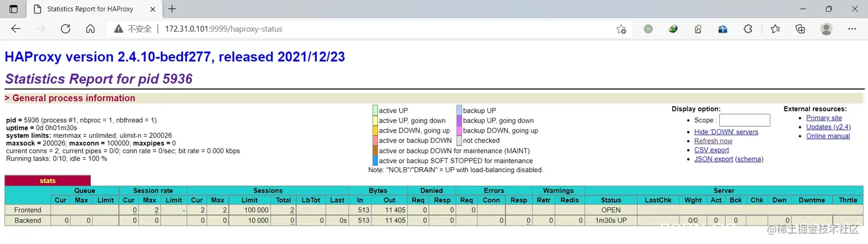Click the browser Forward arrow
This screenshot has height=244, width=868.
40,29
